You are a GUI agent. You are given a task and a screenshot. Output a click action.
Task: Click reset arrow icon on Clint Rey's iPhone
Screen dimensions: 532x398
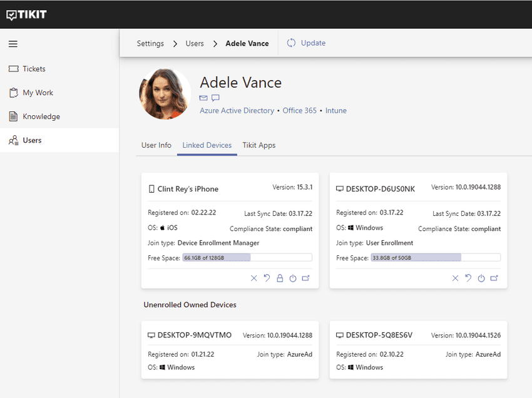pos(267,278)
